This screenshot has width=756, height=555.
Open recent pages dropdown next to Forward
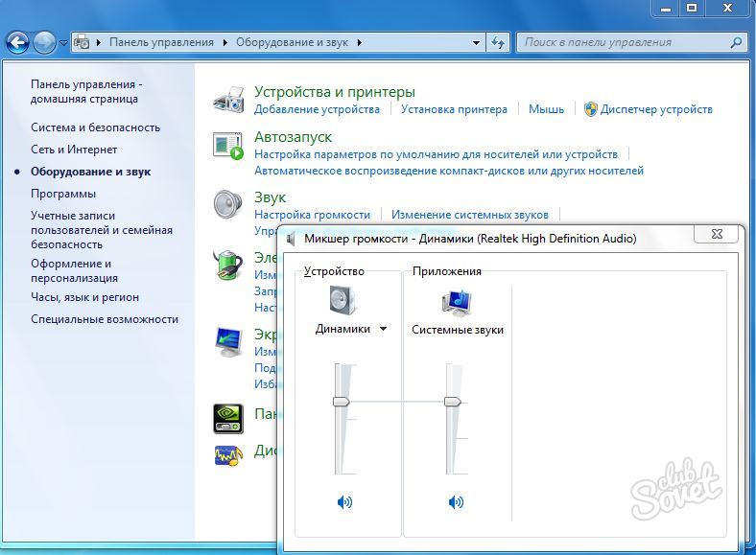[x=63, y=42]
